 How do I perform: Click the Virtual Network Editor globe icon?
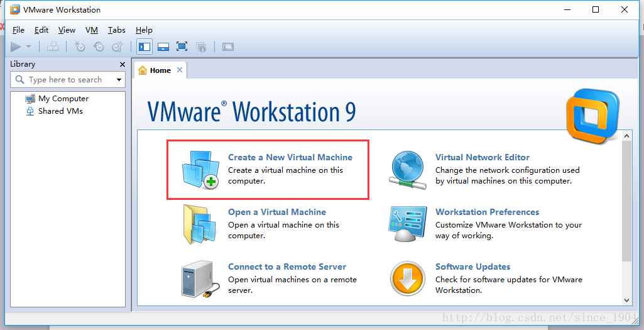[408, 170]
